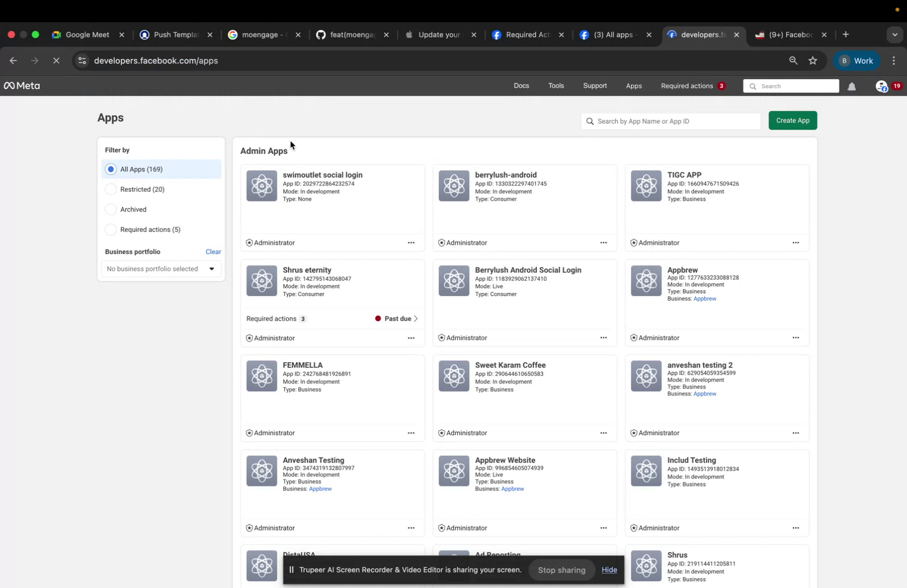907x588 pixels.
Task: Open the Docs menu item
Action: pos(521,86)
